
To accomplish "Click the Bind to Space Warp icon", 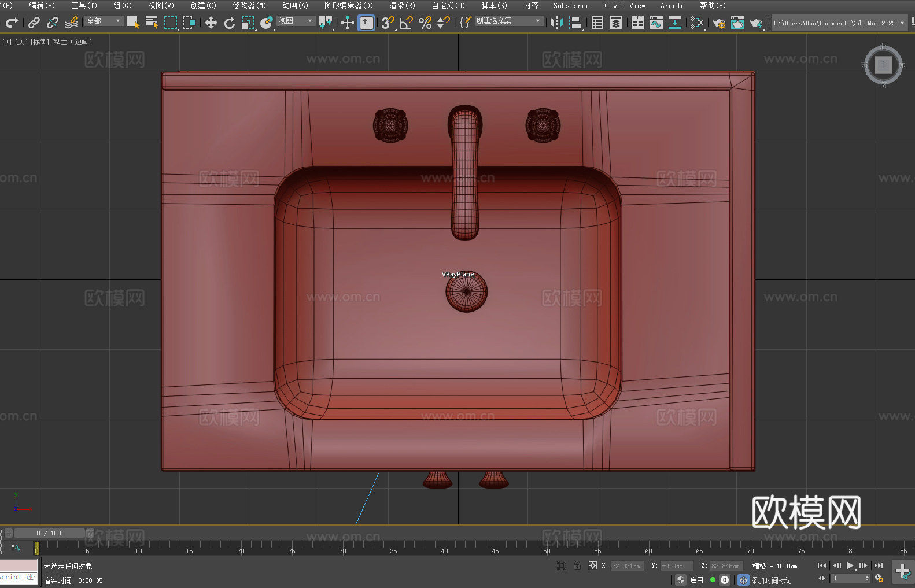I will pos(71,23).
